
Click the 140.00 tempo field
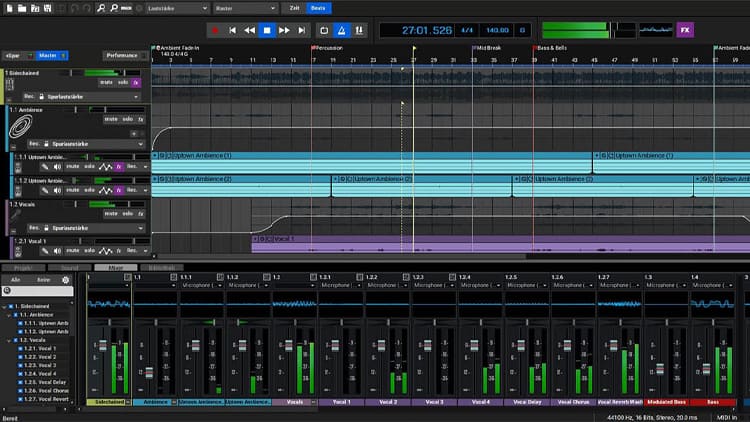coord(497,30)
